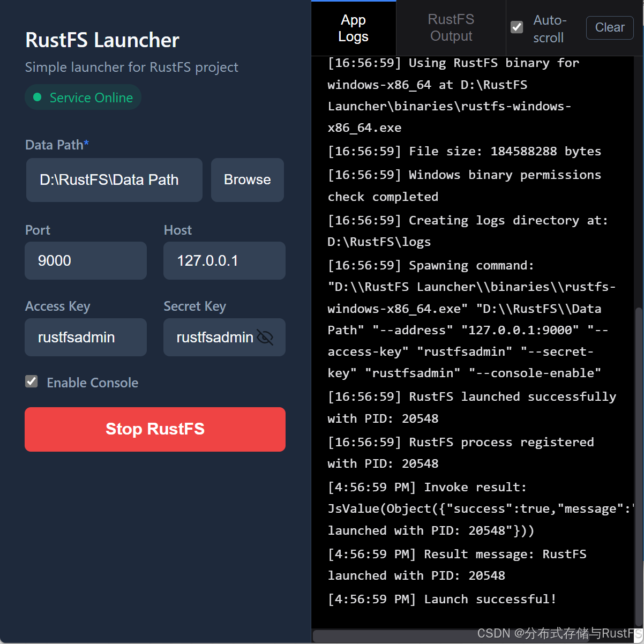Viewport: 644px width, 644px height.
Task: Uncheck the Auto-scroll checkbox
Action: pyautogui.click(x=517, y=27)
